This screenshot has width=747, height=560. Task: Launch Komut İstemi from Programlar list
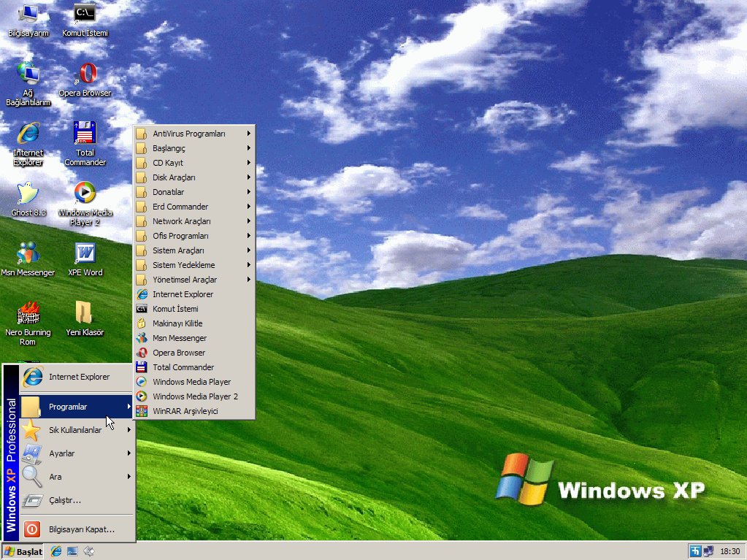[x=194, y=309]
